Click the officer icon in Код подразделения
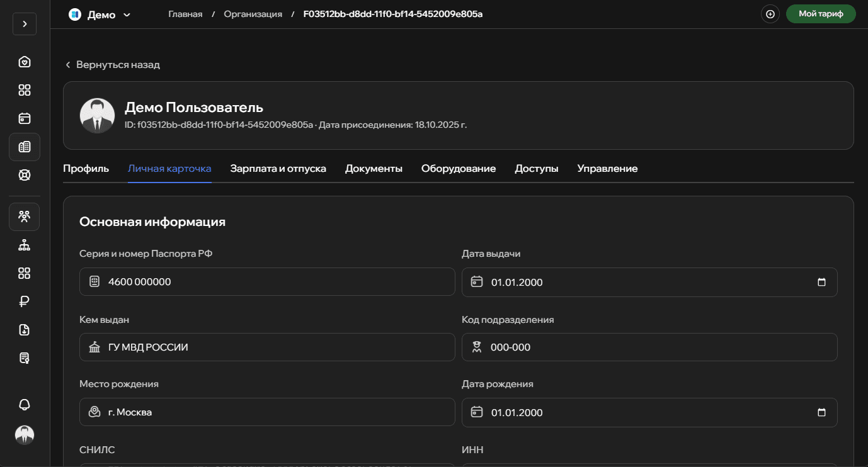The width and height of the screenshot is (868, 467). [477, 347]
